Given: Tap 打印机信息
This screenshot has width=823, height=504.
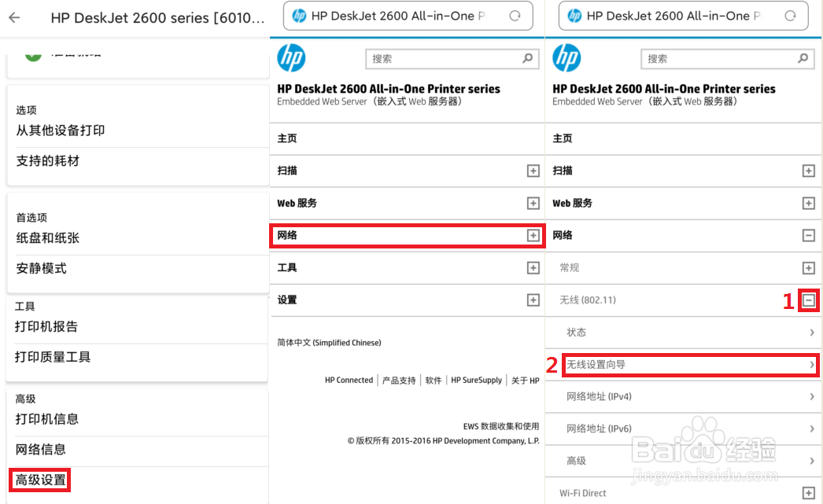Looking at the screenshot, I should point(46,419).
